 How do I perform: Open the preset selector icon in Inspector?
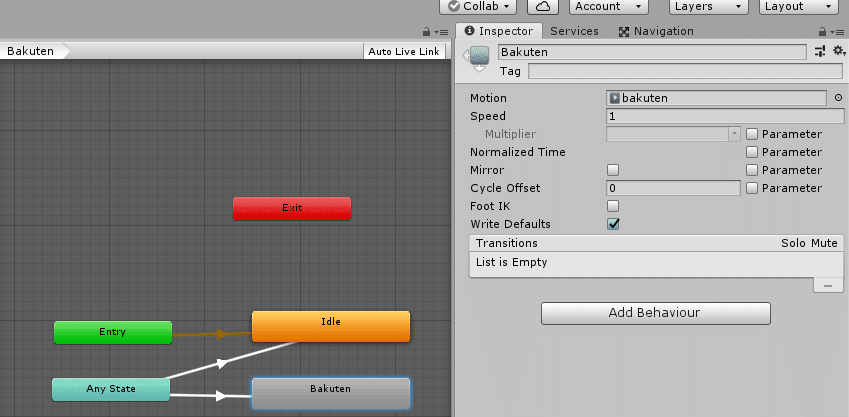click(x=820, y=51)
